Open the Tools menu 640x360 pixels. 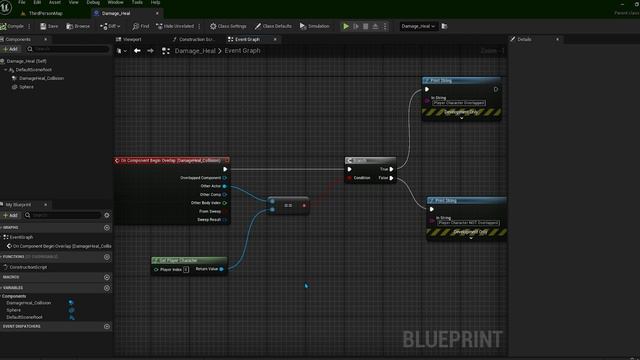137,2
